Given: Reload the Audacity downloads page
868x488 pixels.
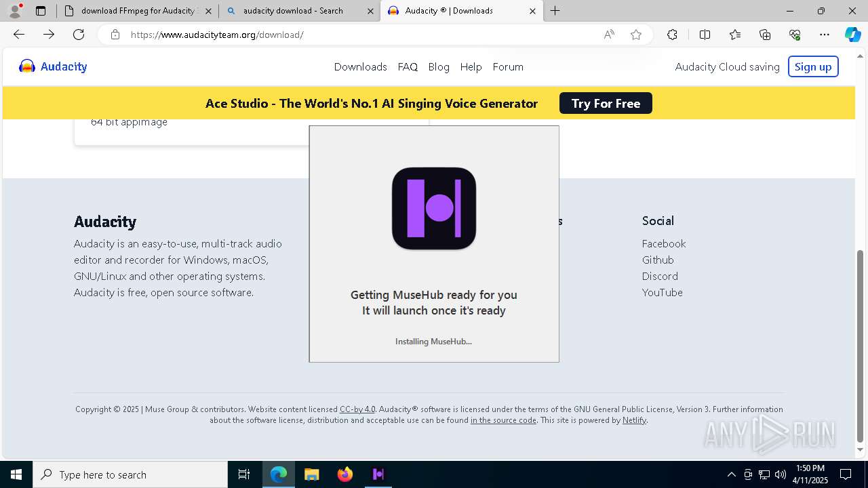Looking at the screenshot, I should click(x=79, y=35).
